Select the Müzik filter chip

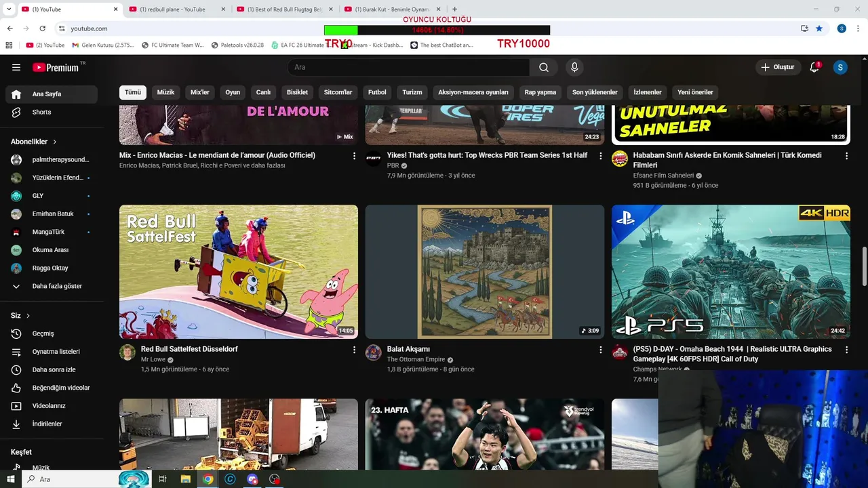click(x=165, y=92)
